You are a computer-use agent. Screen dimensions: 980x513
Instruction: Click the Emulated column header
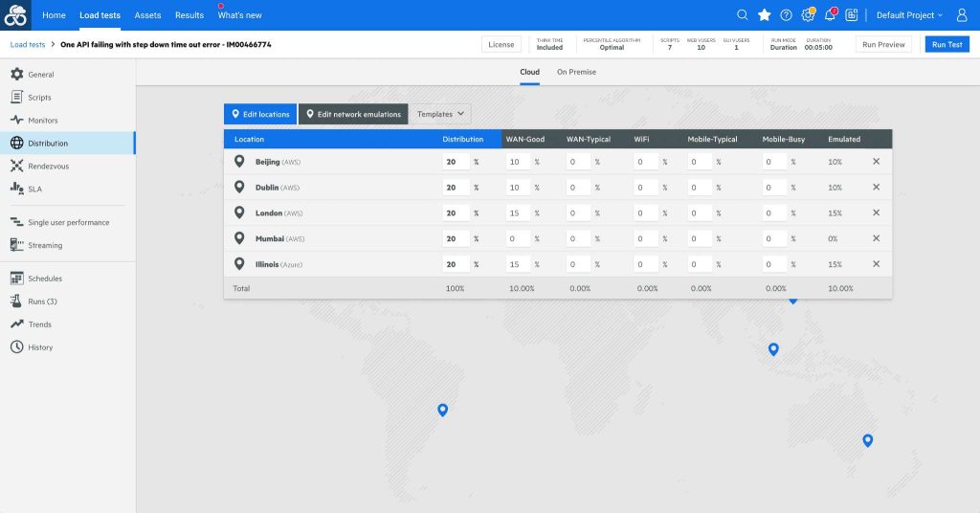[x=844, y=139]
